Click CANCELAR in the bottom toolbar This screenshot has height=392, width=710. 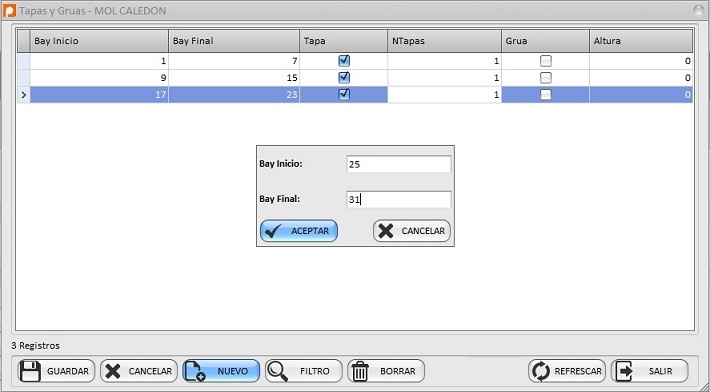point(139,371)
